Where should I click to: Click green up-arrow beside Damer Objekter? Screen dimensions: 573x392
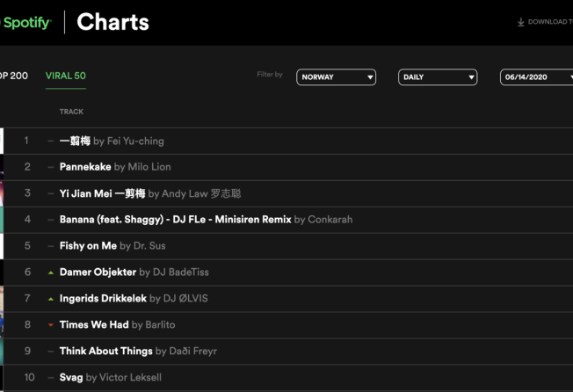(x=51, y=272)
